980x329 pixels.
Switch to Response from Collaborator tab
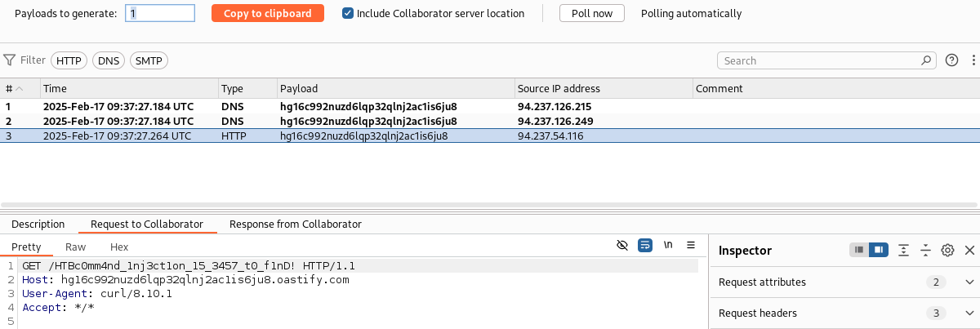pyautogui.click(x=295, y=225)
